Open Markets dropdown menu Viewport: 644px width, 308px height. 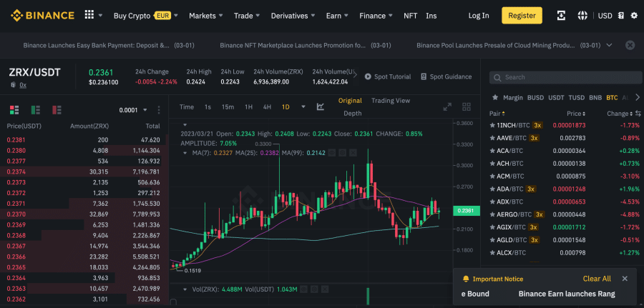tap(206, 16)
